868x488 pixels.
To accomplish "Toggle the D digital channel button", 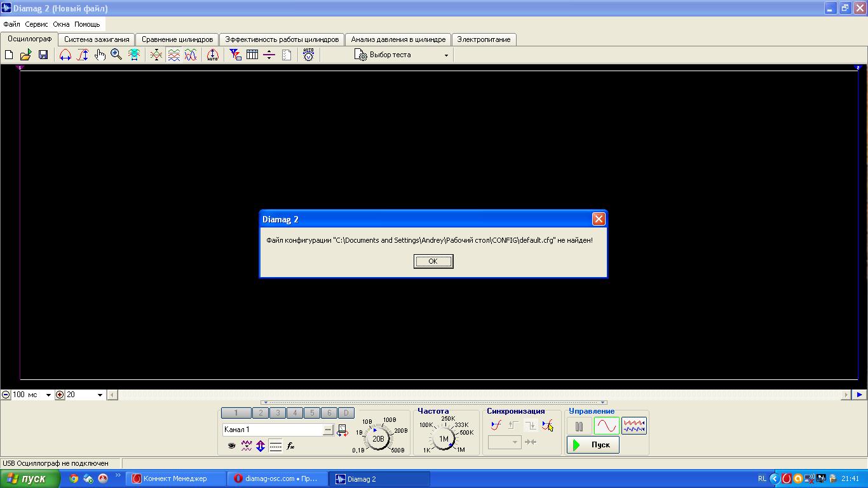I will pyautogui.click(x=346, y=413).
